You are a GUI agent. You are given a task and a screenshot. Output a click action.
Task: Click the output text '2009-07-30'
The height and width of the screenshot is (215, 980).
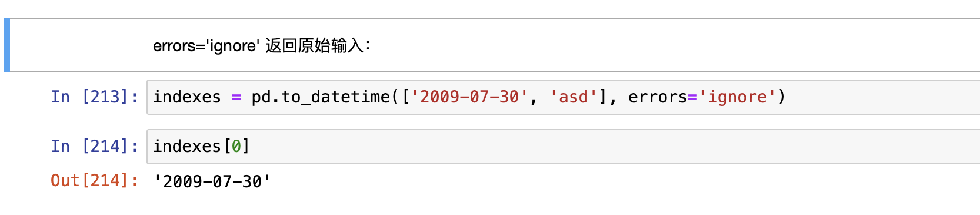click(212, 181)
